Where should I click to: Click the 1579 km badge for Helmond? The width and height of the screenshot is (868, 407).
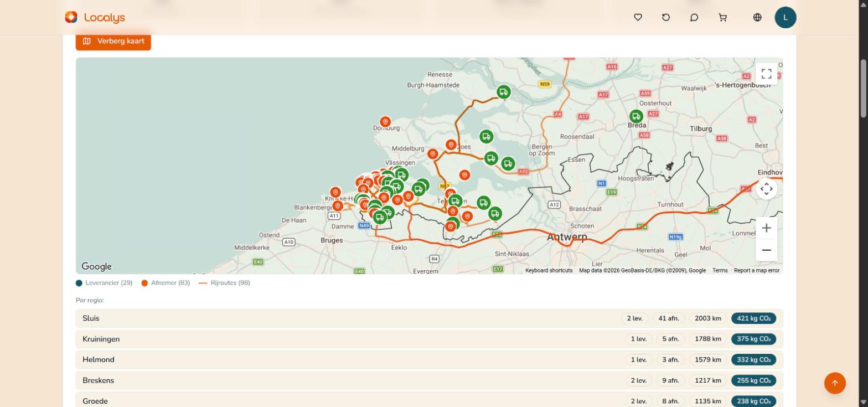pyautogui.click(x=707, y=360)
